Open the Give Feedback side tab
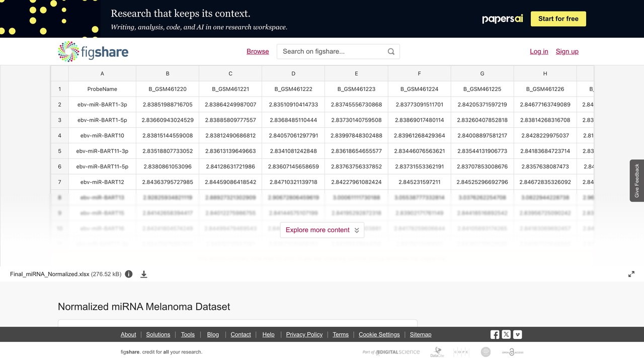Image resolution: width=644 pixels, height=362 pixels. click(637, 180)
